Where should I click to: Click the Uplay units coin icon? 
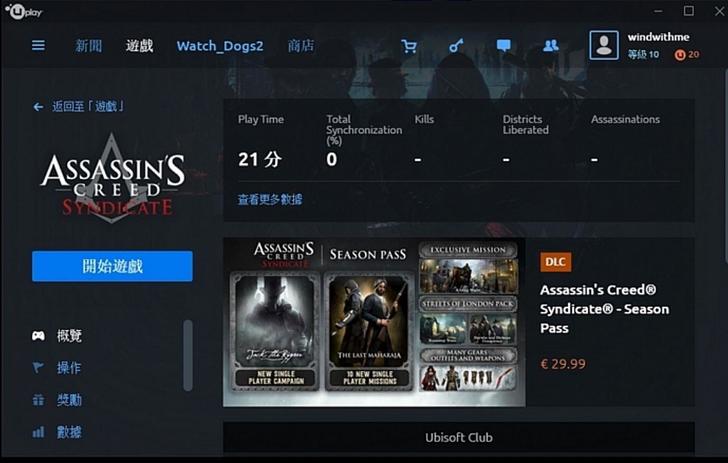[680, 55]
